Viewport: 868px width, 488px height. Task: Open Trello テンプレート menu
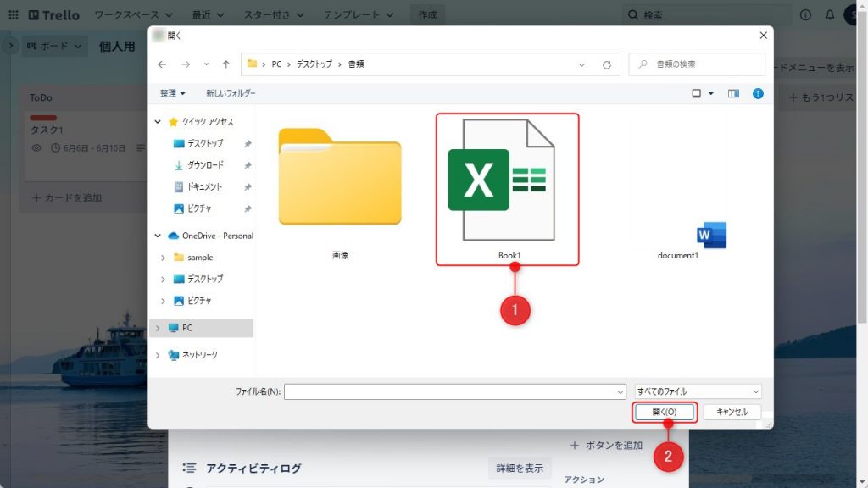click(359, 15)
